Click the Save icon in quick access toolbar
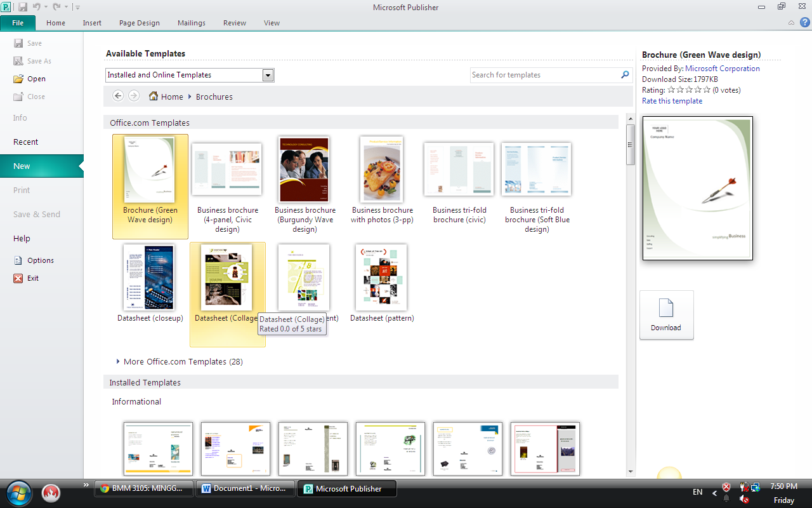The height and width of the screenshot is (508, 812). (23, 7)
